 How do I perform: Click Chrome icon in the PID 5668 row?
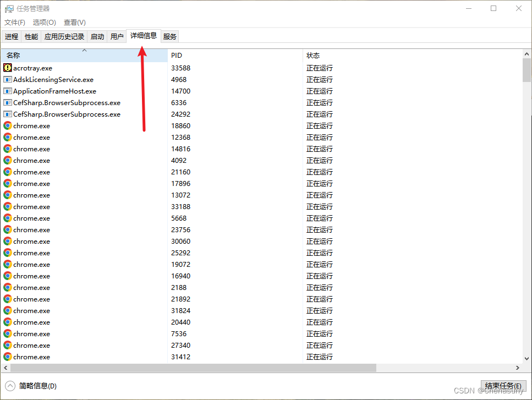point(8,218)
